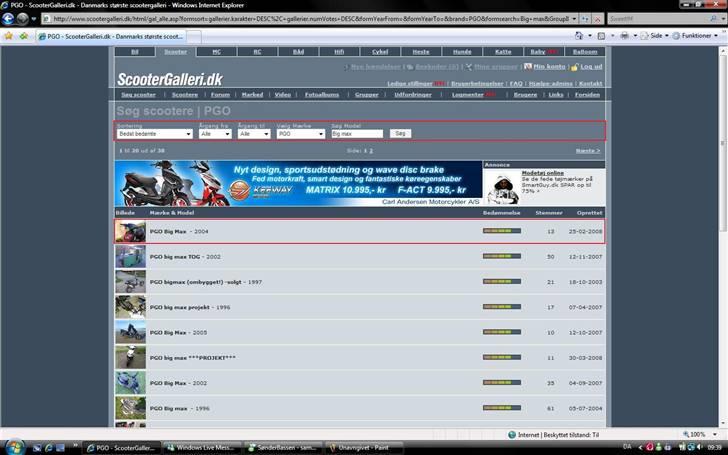Select the Hifi category tab

(339, 52)
